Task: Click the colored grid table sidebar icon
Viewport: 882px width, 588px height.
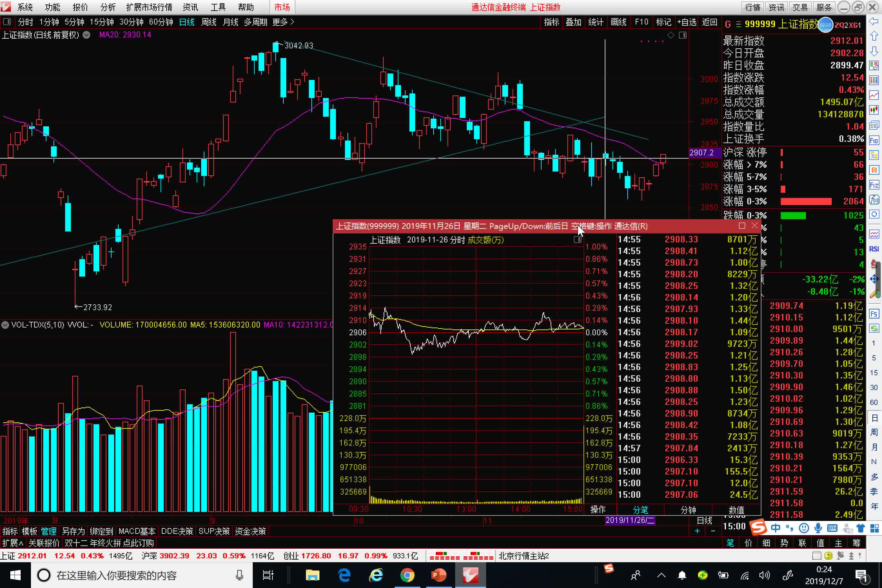Action: (x=874, y=81)
